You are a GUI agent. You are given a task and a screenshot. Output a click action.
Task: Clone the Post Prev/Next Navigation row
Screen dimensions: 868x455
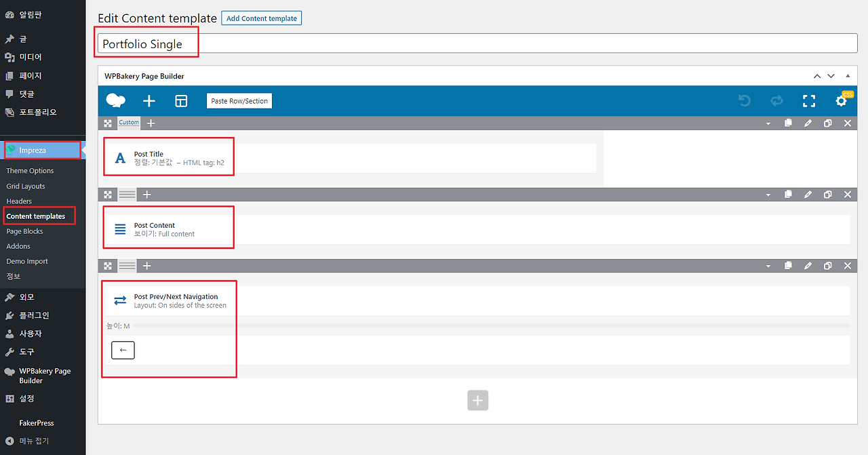point(827,266)
